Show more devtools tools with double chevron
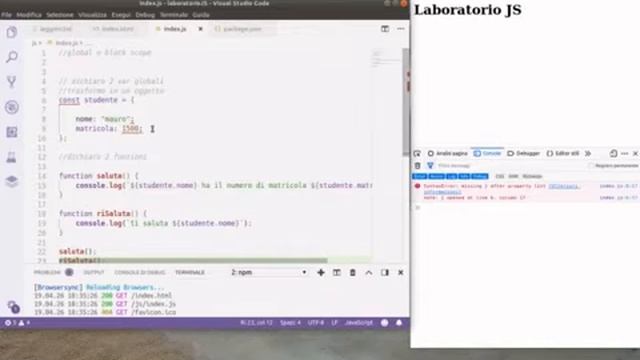 [588, 153]
